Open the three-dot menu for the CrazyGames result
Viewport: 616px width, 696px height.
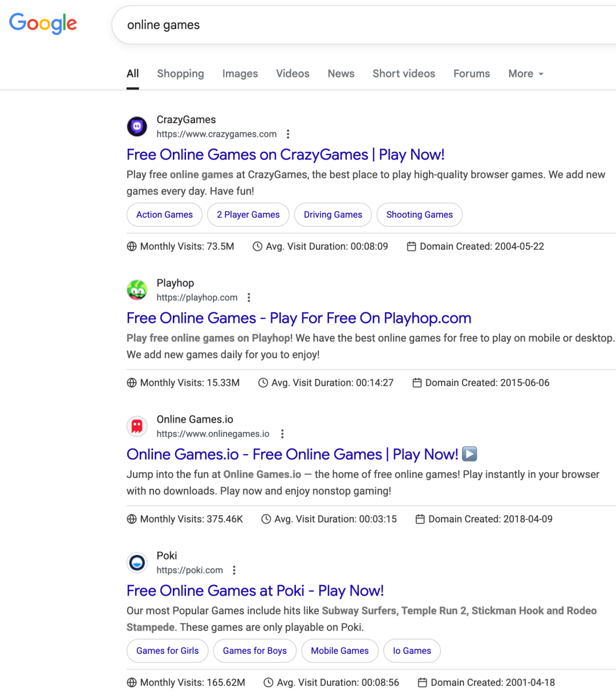coord(288,134)
